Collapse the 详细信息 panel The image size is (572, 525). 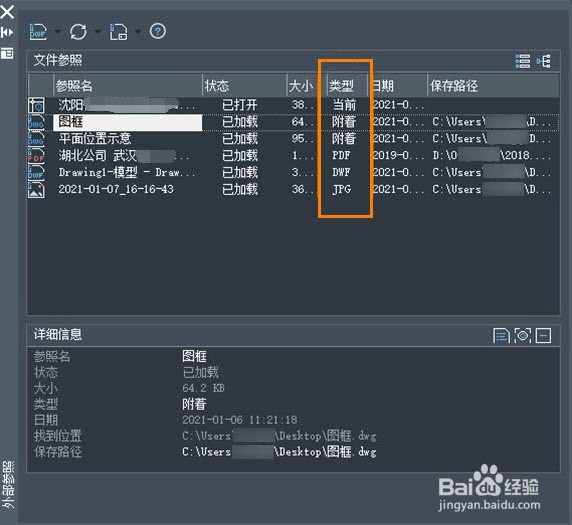pyautogui.click(x=543, y=336)
